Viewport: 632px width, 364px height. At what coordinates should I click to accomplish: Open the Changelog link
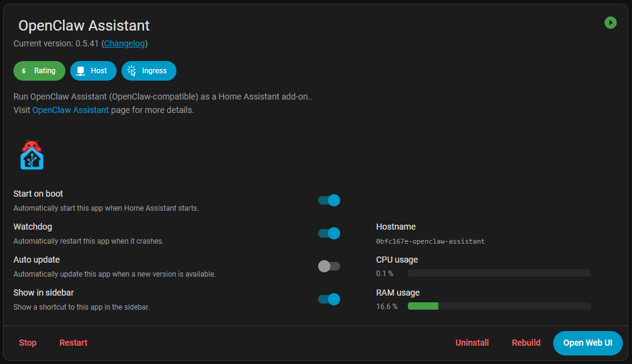click(x=125, y=43)
